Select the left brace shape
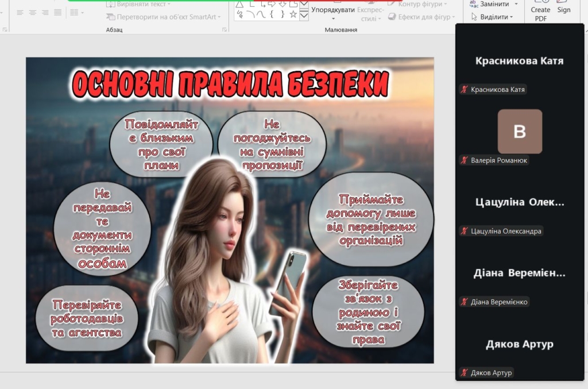 tap(272, 14)
